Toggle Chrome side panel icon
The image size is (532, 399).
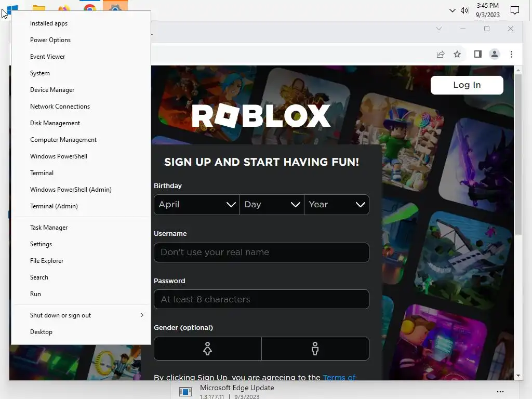click(x=478, y=54)
